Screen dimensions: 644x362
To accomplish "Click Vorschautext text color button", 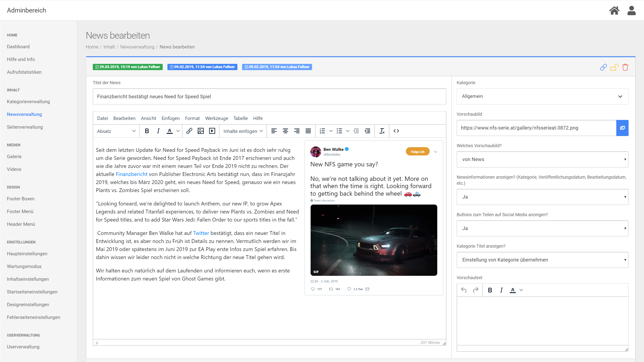I will tap(513, 290).
